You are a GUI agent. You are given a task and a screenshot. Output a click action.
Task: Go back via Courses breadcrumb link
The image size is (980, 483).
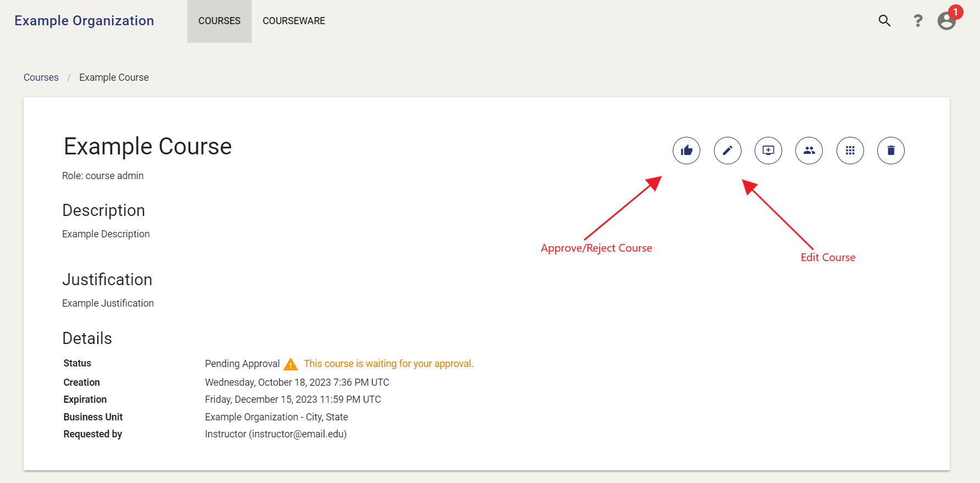41,77
